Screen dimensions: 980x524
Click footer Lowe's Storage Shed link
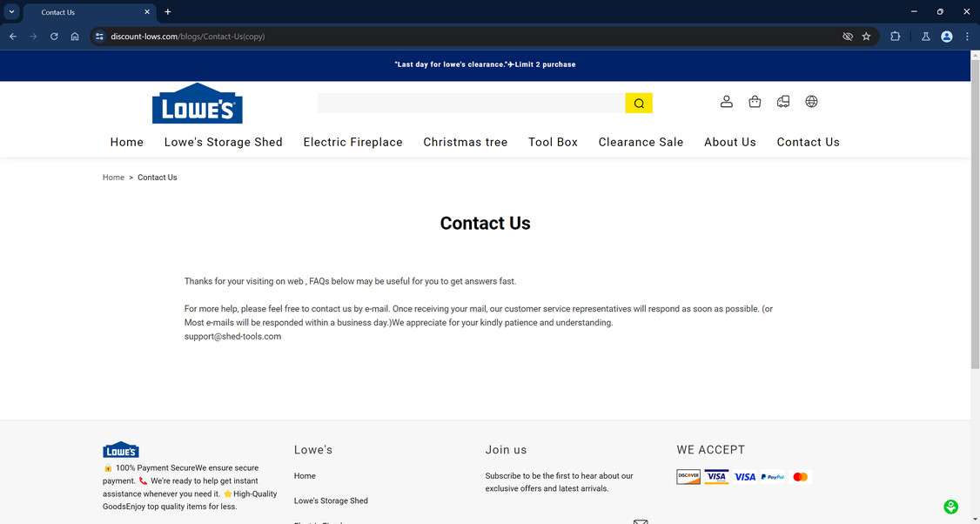pyautogui.click(x=331, y=500)
